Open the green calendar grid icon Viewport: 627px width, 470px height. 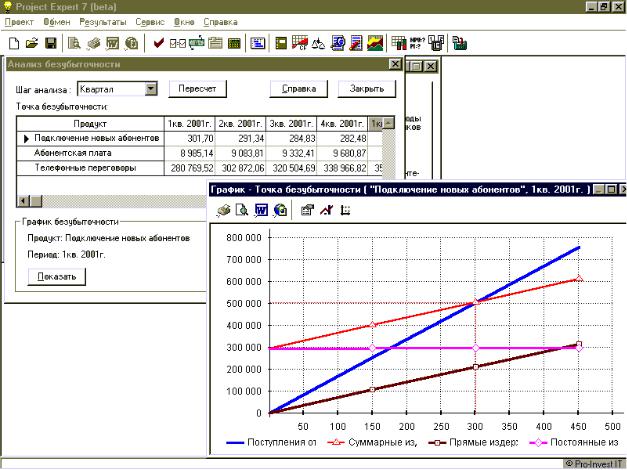click(x=234, y=43)
